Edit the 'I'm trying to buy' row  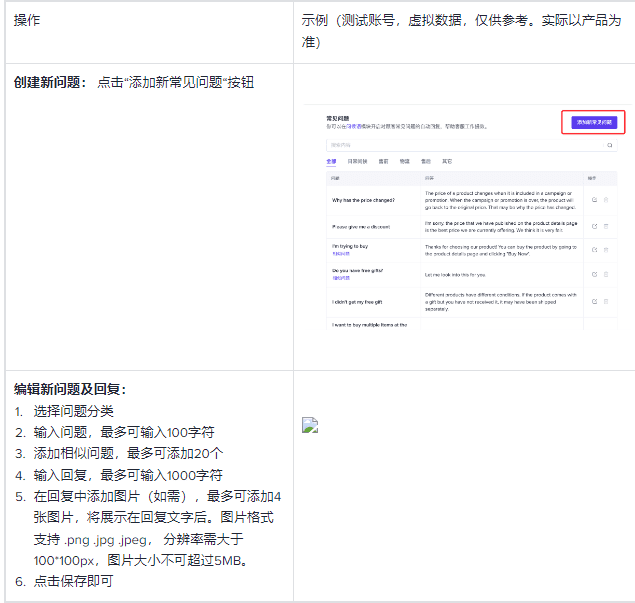point(594,250)
